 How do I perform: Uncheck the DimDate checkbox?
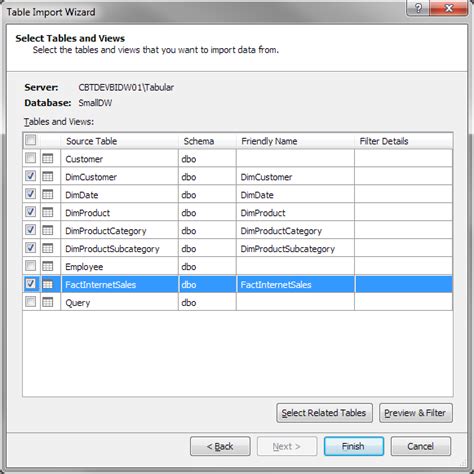(x=31, y=194)
